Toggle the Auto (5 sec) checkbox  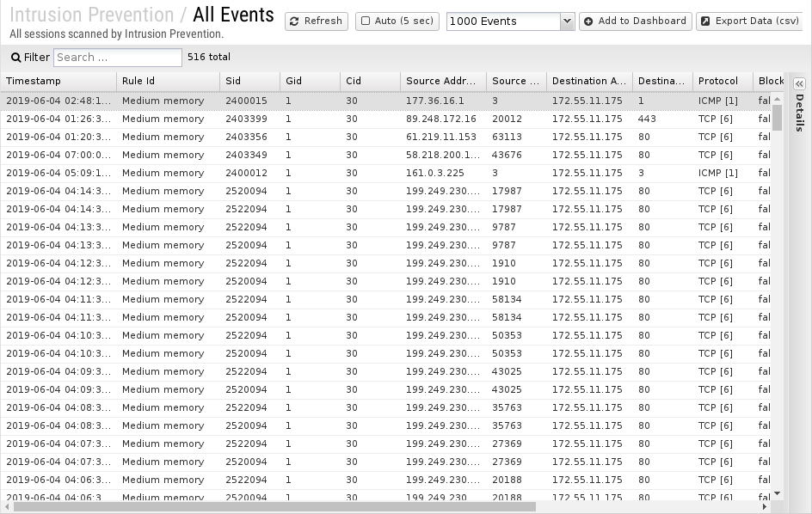pyautogui.click(x=366, y=21)
